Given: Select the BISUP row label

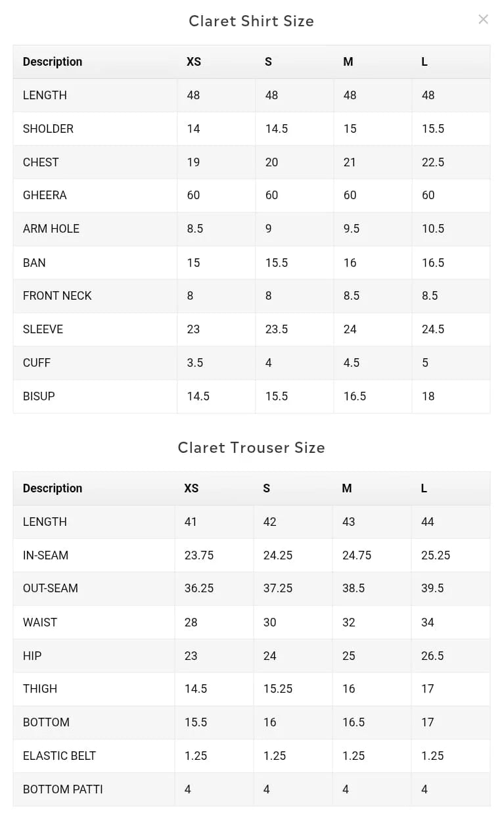Looking at the screenshot, I should point(39,396).
